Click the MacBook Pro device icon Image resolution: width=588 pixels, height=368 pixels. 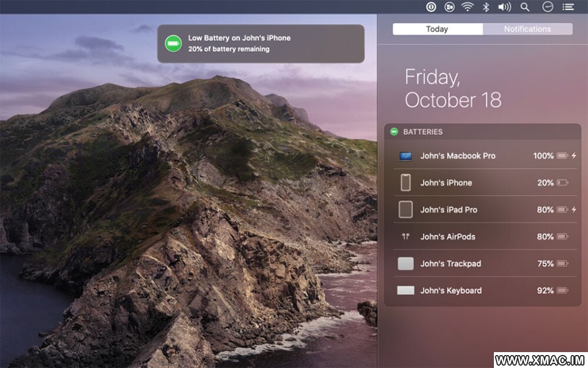(405, 156)
